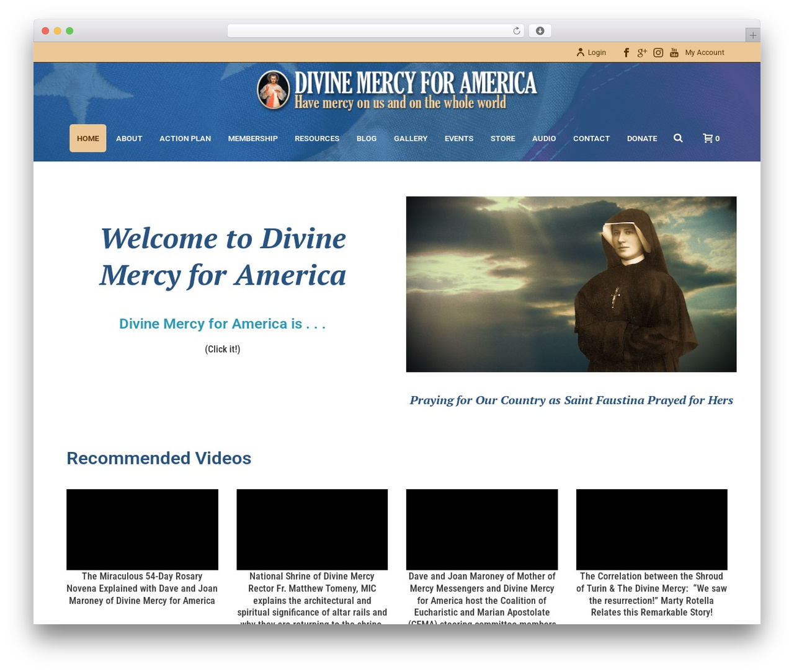Reload the page in the browser

tap(516, 31)
